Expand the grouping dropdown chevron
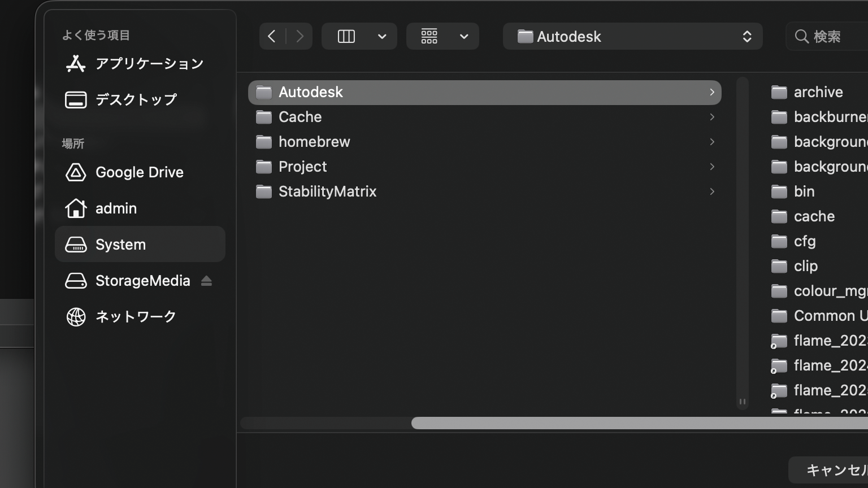Viewport: 868px width, 488px height. pos(464,37)
